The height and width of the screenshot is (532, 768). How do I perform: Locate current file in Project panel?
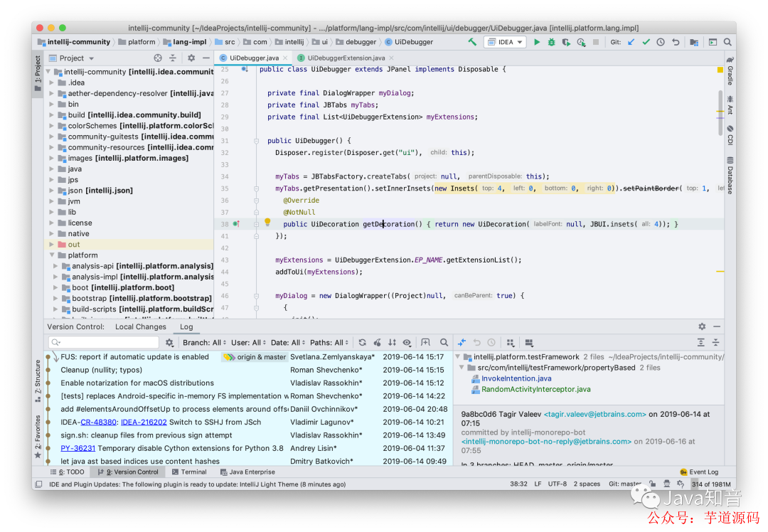click(158, 58)
